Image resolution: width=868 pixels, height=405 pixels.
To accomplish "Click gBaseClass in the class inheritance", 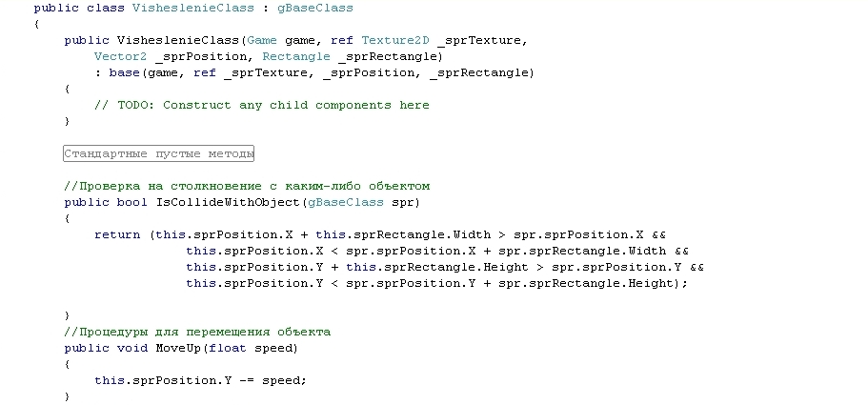I will tap(315, 9).
